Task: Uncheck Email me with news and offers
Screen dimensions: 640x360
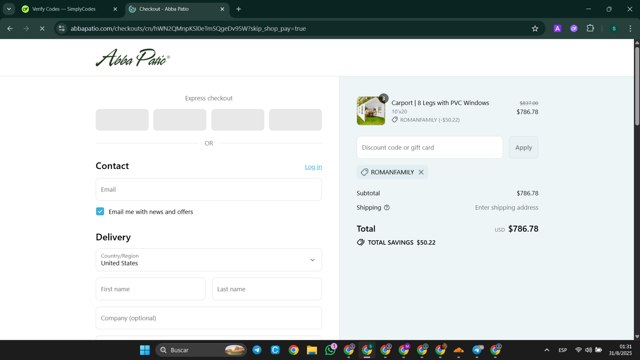Action: 100,211
